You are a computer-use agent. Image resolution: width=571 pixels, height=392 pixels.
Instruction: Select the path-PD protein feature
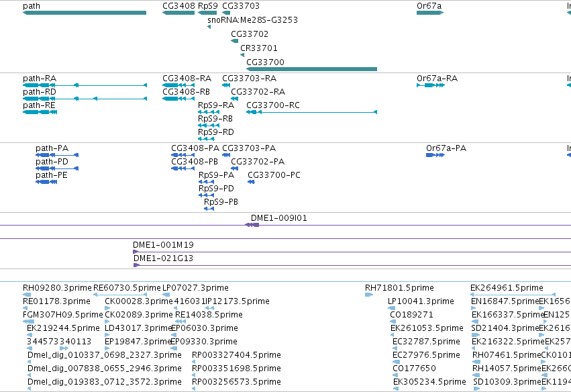pos(57,168)
